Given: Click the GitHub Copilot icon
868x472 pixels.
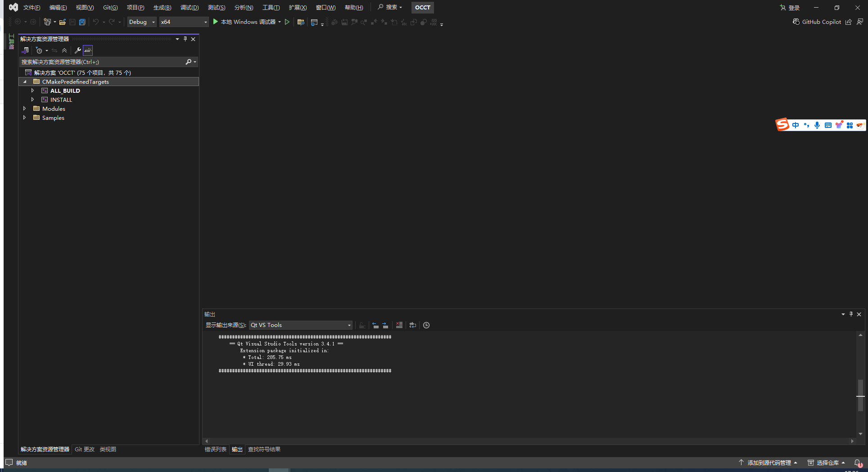Looking at the screenshot, I should tap(796, 22).
